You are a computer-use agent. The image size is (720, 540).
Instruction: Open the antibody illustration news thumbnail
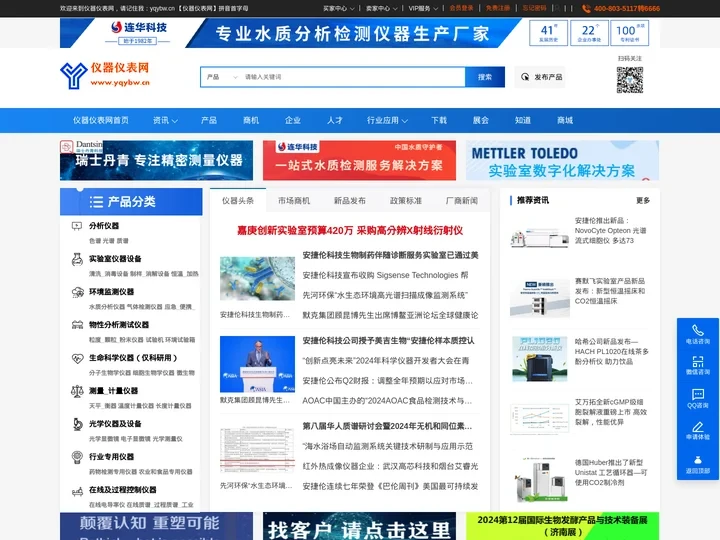(x=257, y=279)
